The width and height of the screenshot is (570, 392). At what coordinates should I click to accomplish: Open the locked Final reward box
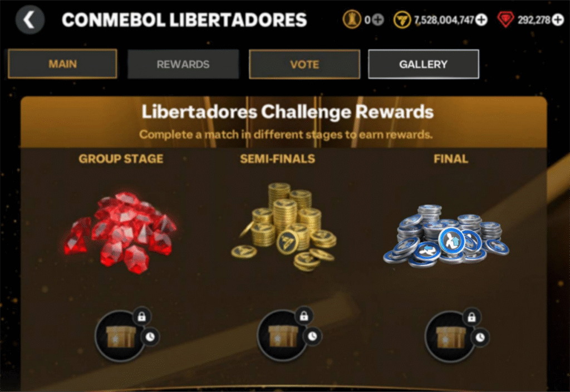click(x=451, y=337)
